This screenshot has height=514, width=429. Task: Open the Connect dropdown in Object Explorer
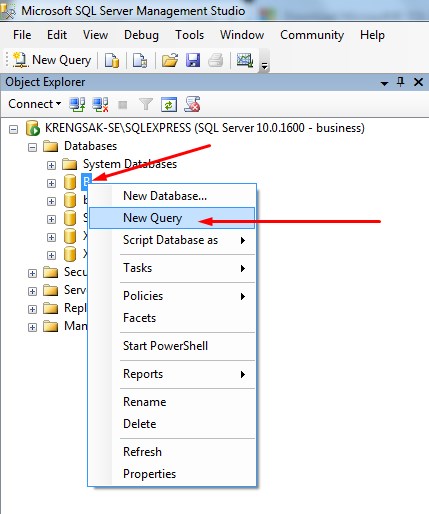point(35,104)
